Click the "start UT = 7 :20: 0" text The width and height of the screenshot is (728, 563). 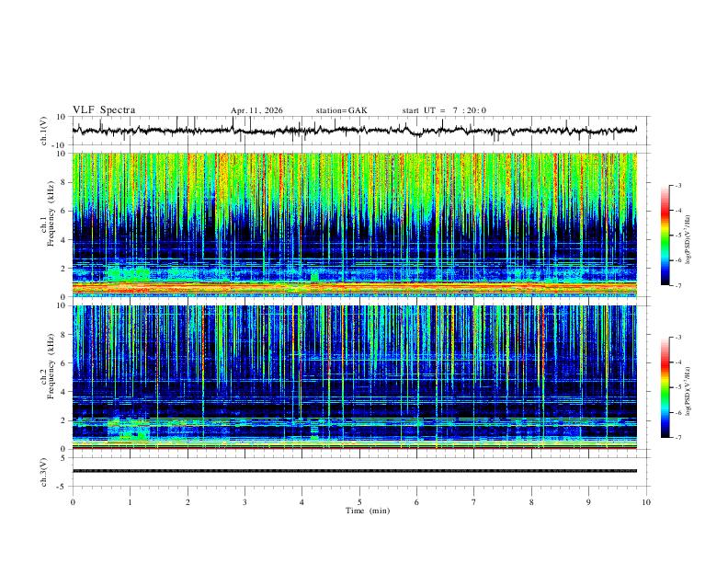click(x=444, y=110)
